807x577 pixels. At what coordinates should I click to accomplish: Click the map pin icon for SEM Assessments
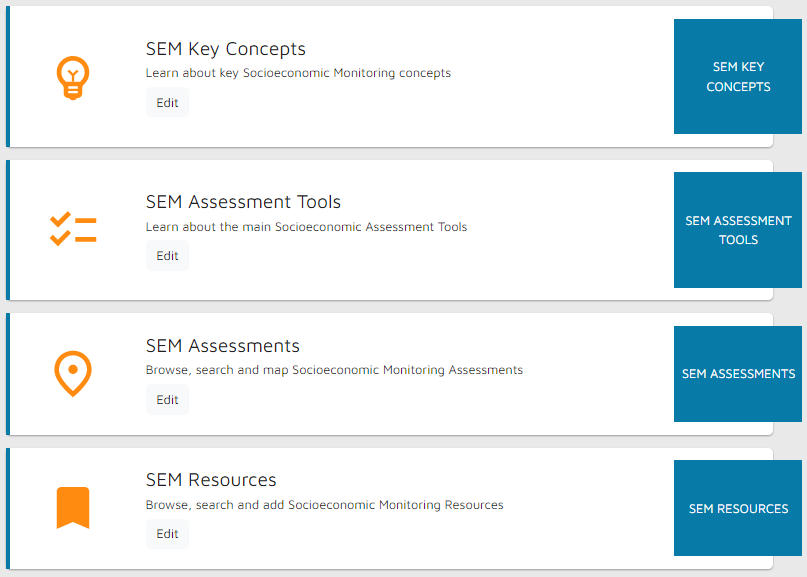point(73,373)
